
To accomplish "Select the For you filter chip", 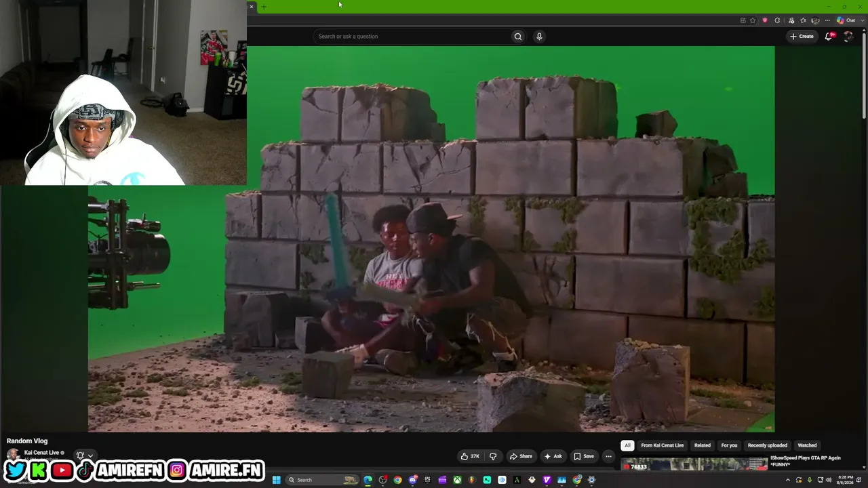I will point(729,445).
